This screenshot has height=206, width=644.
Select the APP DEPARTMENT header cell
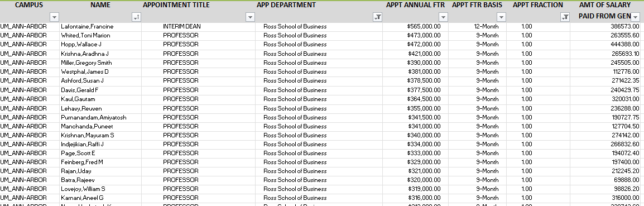point(319,12)
